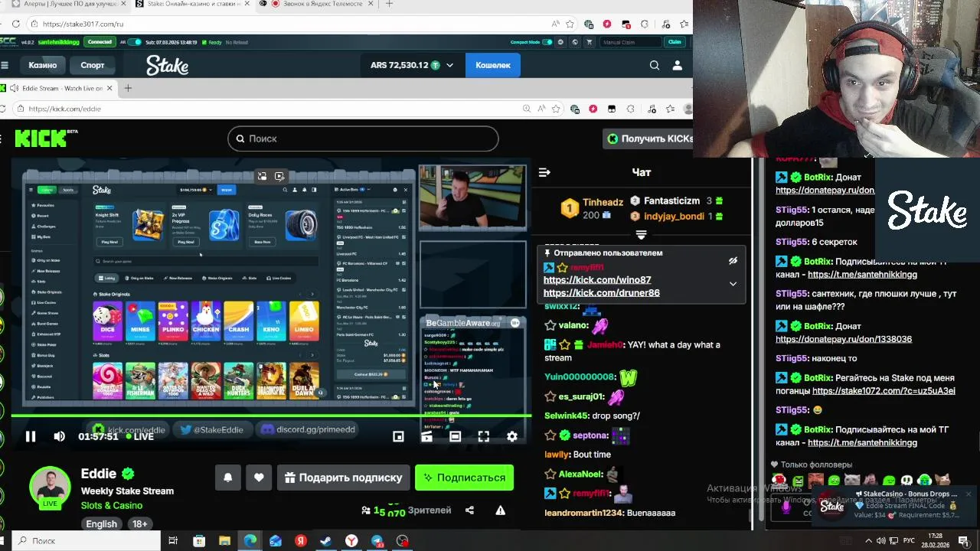Open the mini player picture-in-picture
Screen dimensions: 980x551
point(398,436)
